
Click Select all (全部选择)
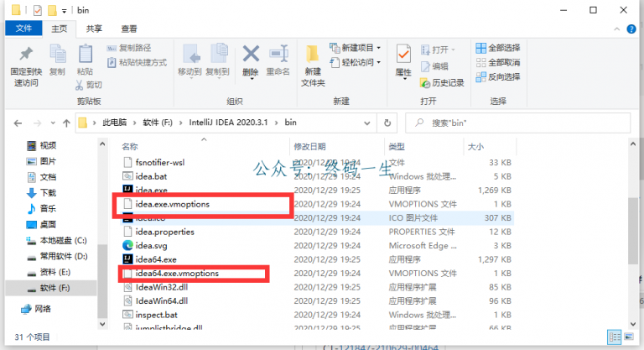point(498,48)
